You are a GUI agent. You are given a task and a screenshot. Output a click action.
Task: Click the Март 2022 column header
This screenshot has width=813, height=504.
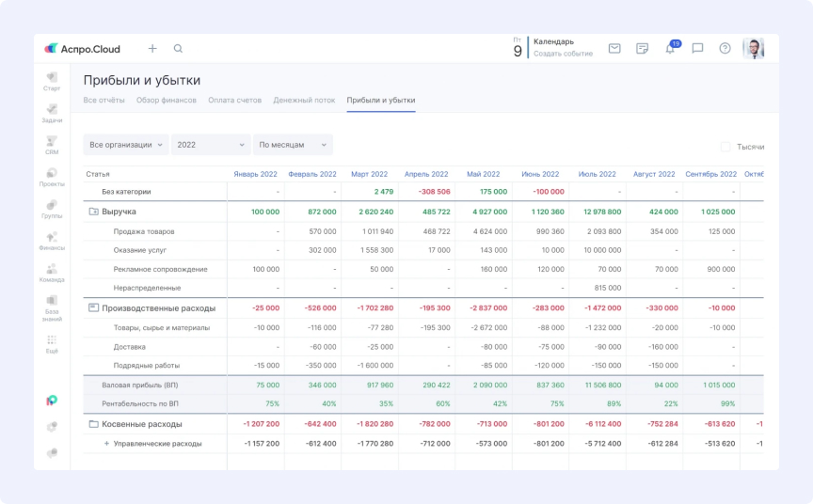tap(369, 174)
